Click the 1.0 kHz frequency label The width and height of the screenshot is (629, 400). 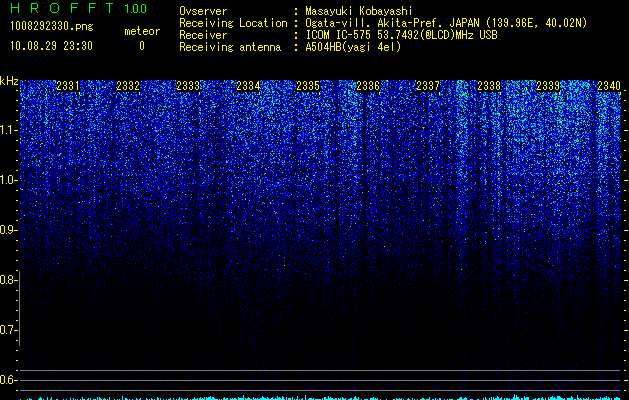coord(8,180)
